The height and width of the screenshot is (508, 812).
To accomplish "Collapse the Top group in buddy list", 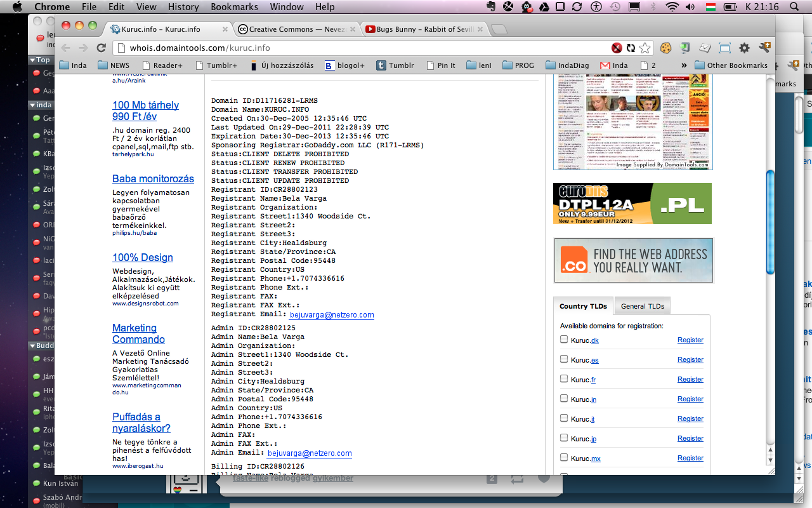I will pos(33,60).
